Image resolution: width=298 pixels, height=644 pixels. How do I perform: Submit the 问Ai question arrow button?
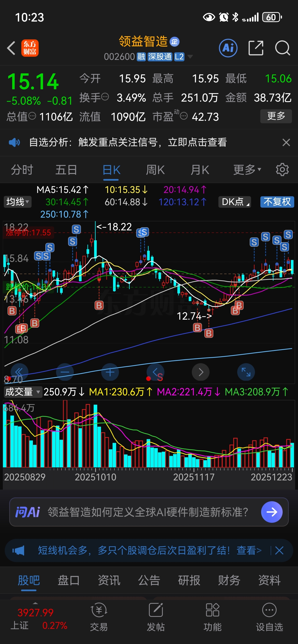click(x=272, y=512)
